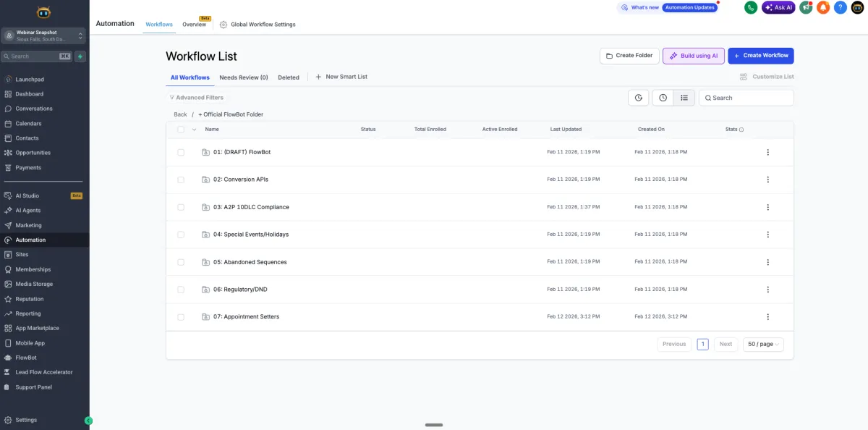Tick the select-all checkbox in table header
Screen dimensions: 868x430
pyautogui.click(x=181, y=130)
